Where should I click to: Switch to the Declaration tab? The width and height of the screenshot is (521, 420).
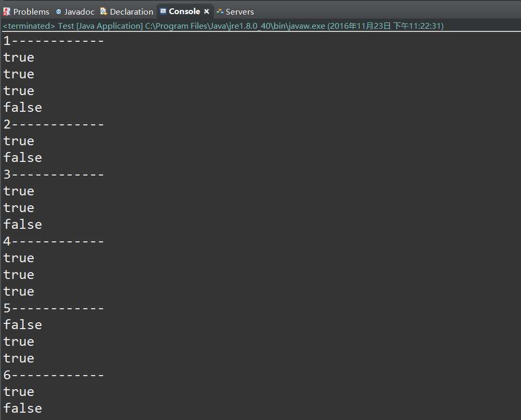127,11
